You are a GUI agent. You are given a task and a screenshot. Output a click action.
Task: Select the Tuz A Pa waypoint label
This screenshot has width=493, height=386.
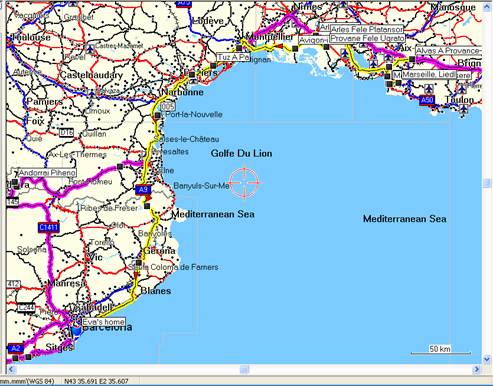tap(233, 57)
